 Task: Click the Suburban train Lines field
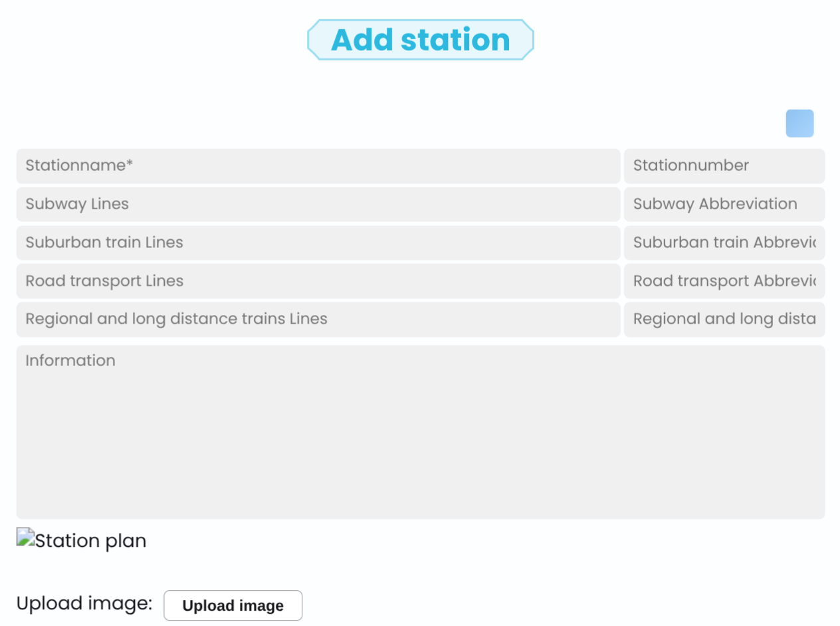pyautogui.click(x=318, y=243)
